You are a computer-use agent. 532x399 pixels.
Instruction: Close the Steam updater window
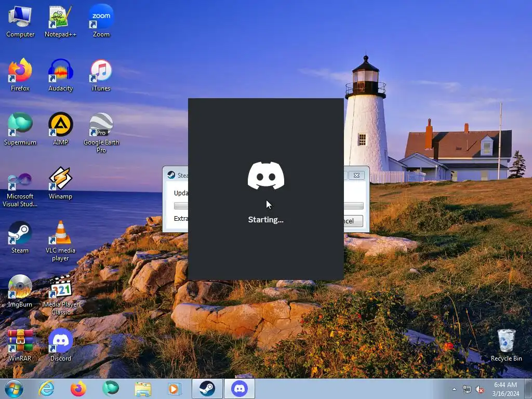pyautogui.click(x=356, y=175)
